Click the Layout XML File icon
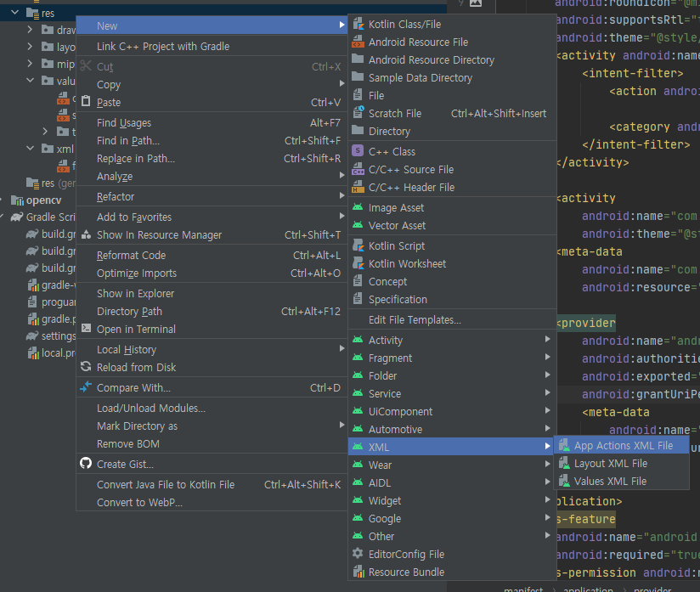Screen dimensions: 700x592 [x=564, y=463]
